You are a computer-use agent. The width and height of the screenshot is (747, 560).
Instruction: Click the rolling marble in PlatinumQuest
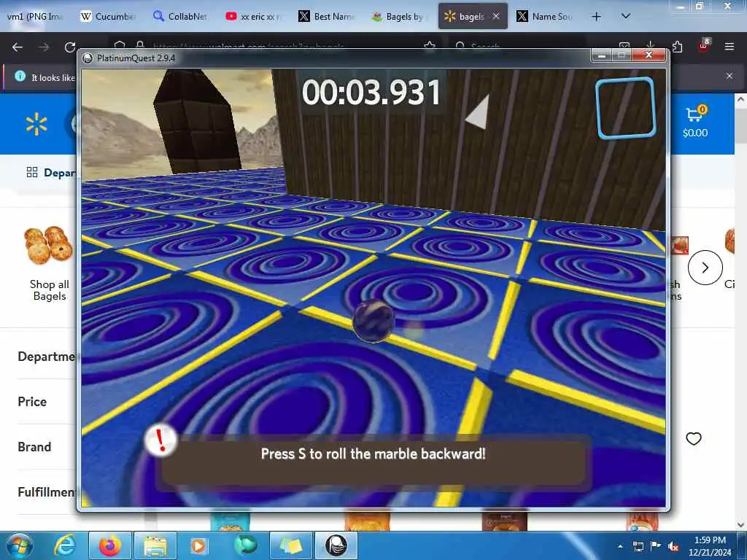pos(373,321)
